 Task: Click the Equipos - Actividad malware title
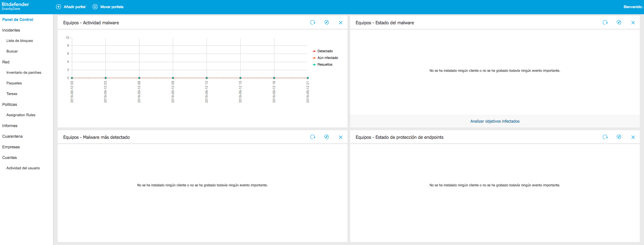point(91,23)
